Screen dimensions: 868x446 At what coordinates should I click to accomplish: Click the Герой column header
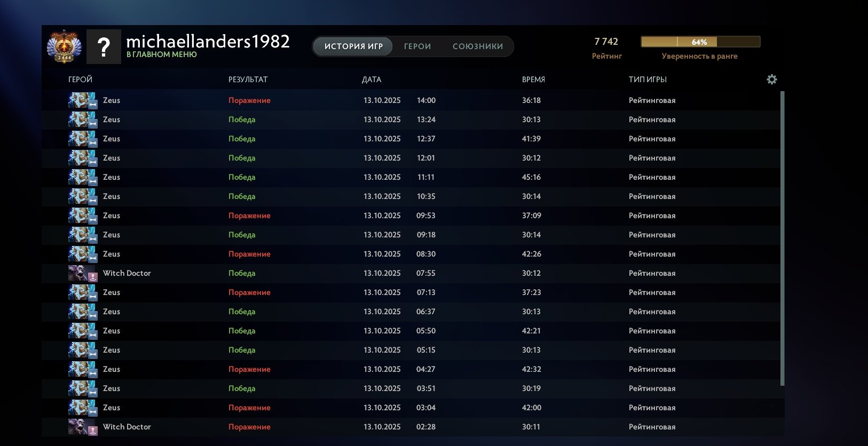[x=80, y=79]
